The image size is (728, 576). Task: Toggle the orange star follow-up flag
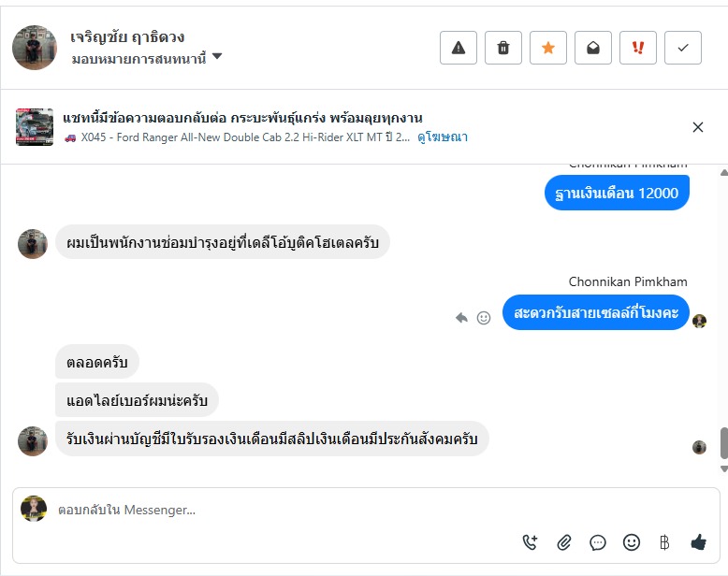coord(548,48)
